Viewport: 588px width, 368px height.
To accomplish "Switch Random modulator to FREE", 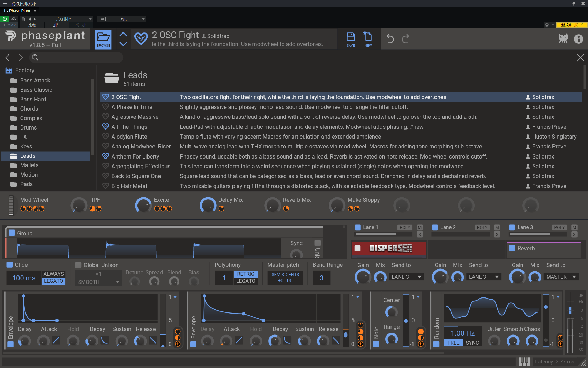I will point(453,343).
